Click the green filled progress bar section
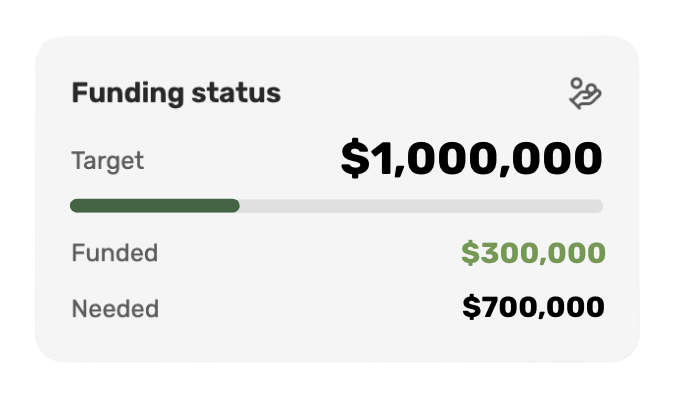This screenshot has height=398, width=682. 155,206
